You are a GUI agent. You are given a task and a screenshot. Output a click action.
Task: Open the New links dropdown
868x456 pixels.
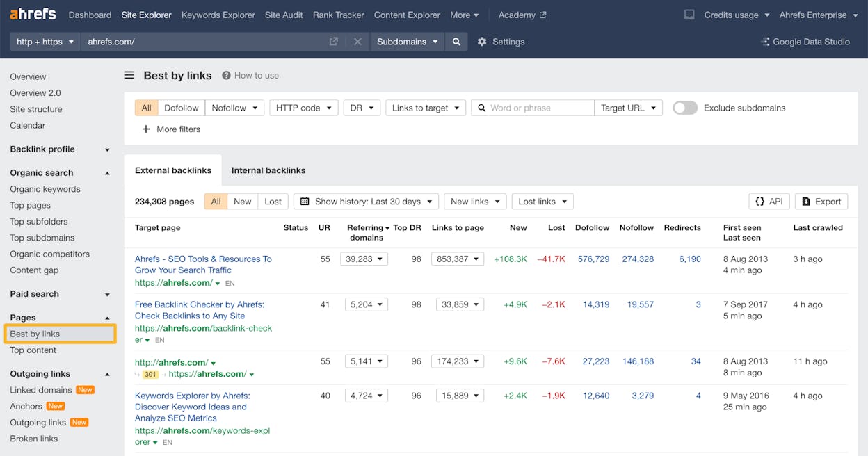475,202
